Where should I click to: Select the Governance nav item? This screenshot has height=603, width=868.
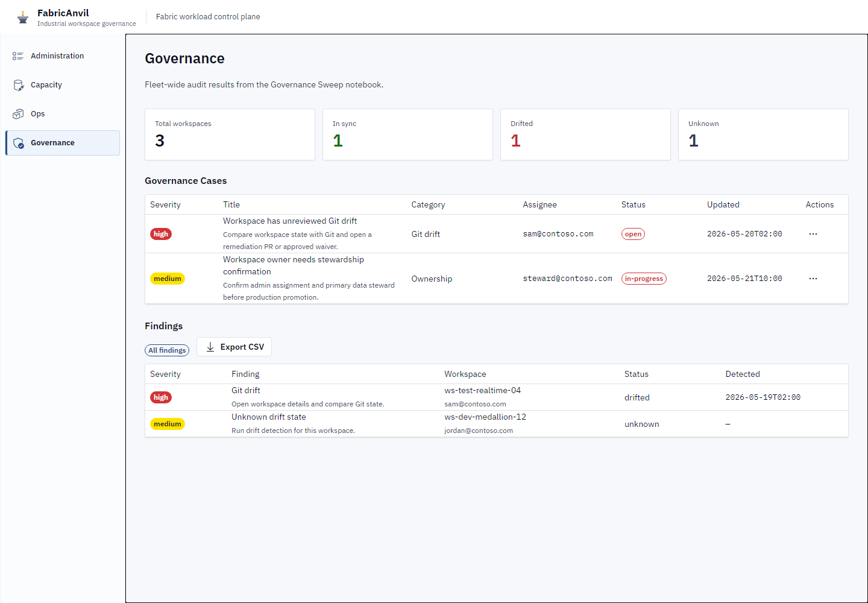pos(63,143)
